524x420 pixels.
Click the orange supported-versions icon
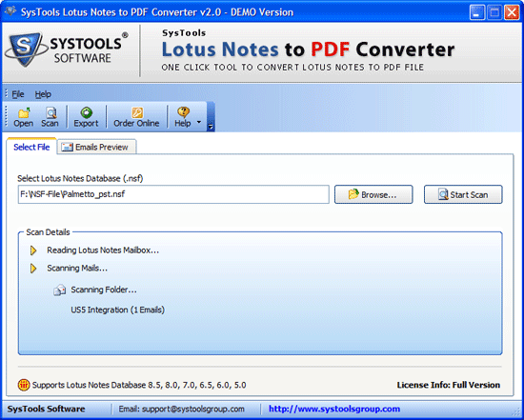pos(24,385)
